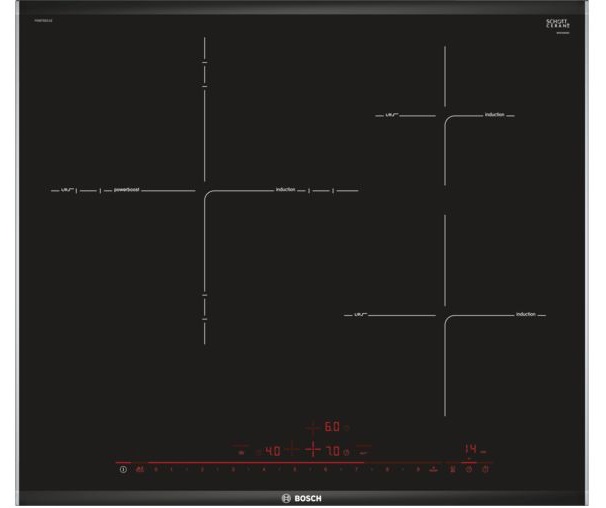Tap the timer clock icon under the 14 display
606x508 pixels.
click(467, 469)
